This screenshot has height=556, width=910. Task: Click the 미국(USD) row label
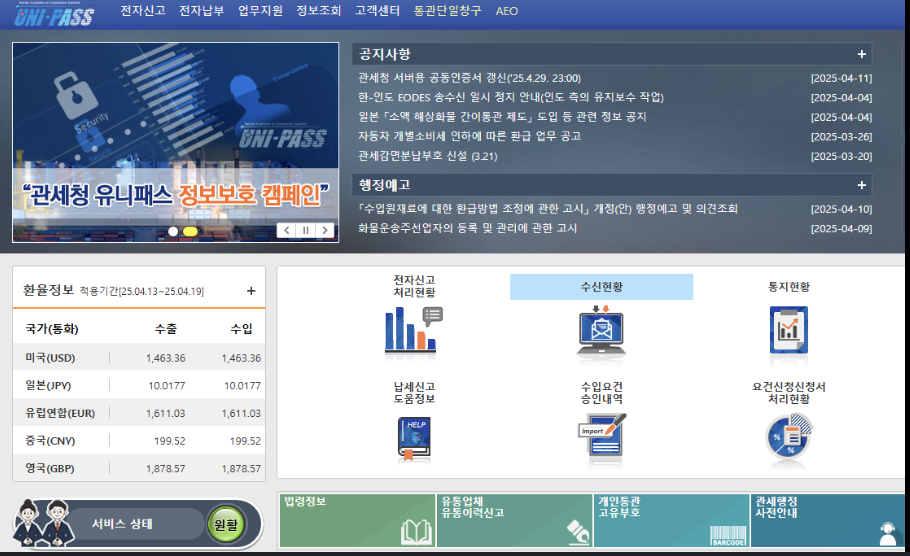click(50, 358)
